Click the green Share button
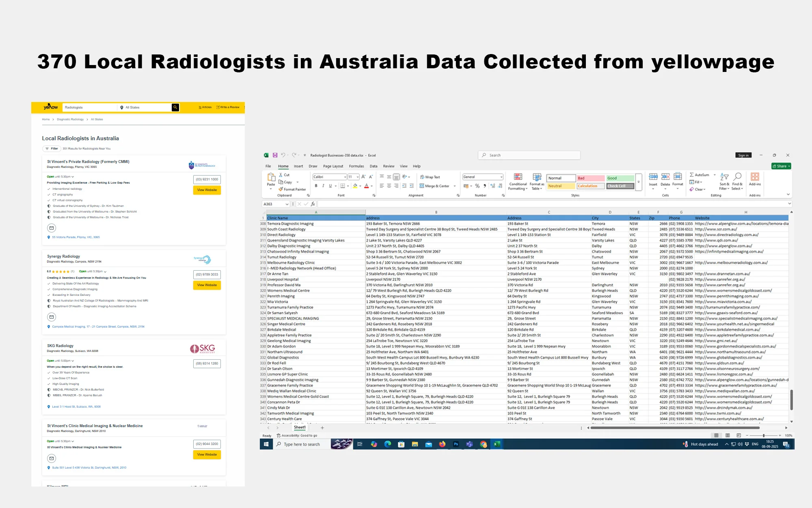 (x=781, y=166)
